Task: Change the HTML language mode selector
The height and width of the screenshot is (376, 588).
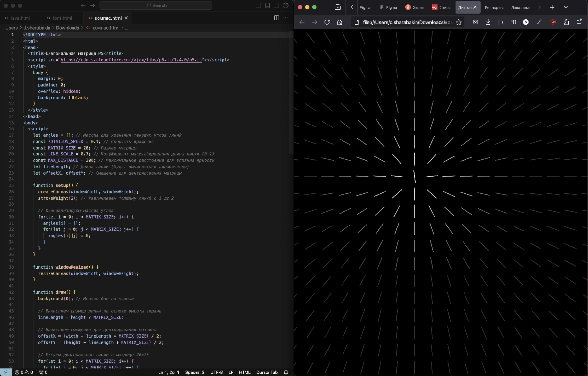Action: [245, 372]
